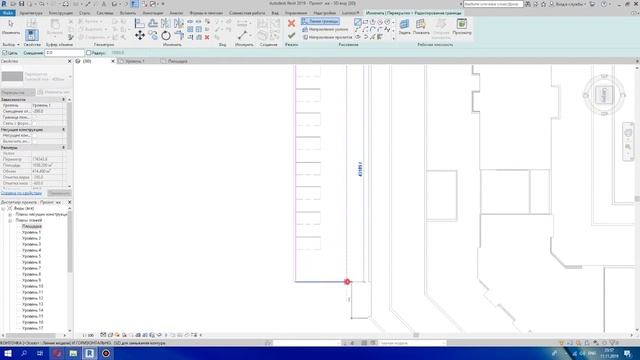The width and height of the screenshot is (640, 360).
Task: Close the {3D} view tab
Action: (113, 61)
